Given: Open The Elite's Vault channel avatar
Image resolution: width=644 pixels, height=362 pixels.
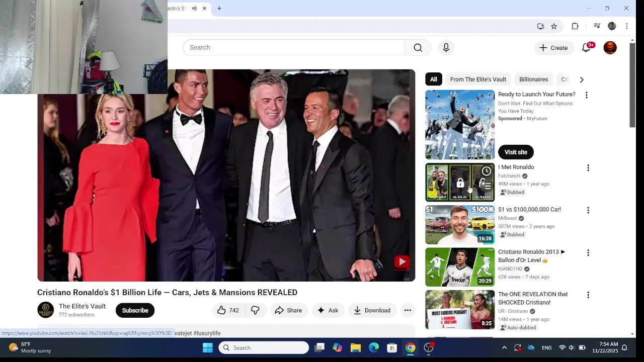Looking at the screenshot, I should click(x=46, y=310).
